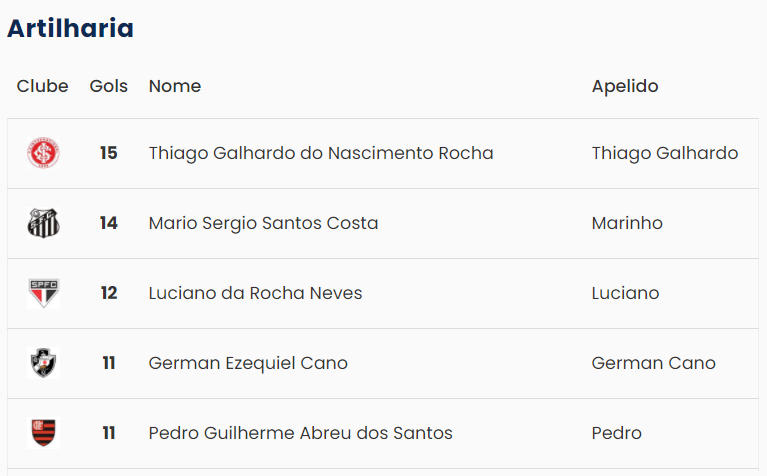The width and height of the screenshot is (767, 476).
Task: Click the nickname German Cano
Action: (653, 363)
